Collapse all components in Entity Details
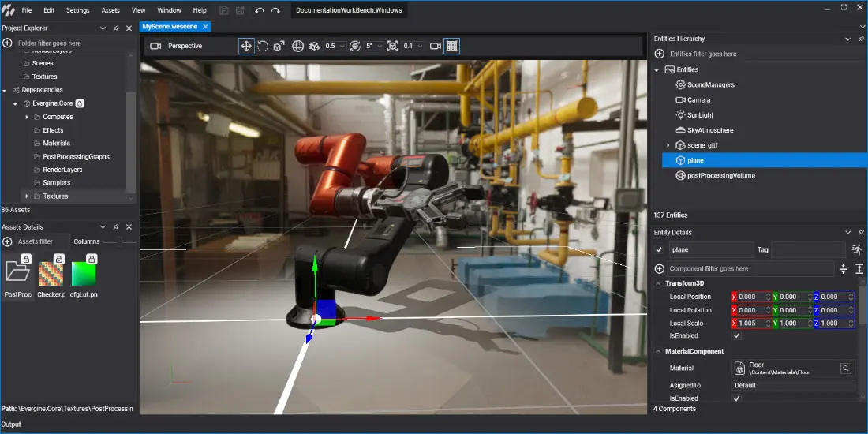Image resolution: width=868 pixels, height=434 pixels. pos(843,269)
